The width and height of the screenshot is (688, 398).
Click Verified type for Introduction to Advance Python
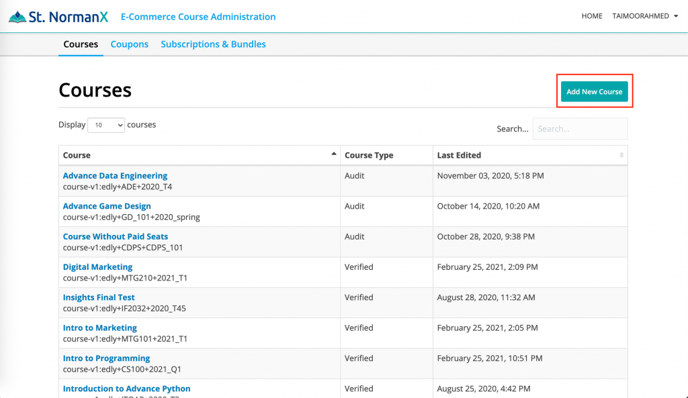[x=359, y=388]
